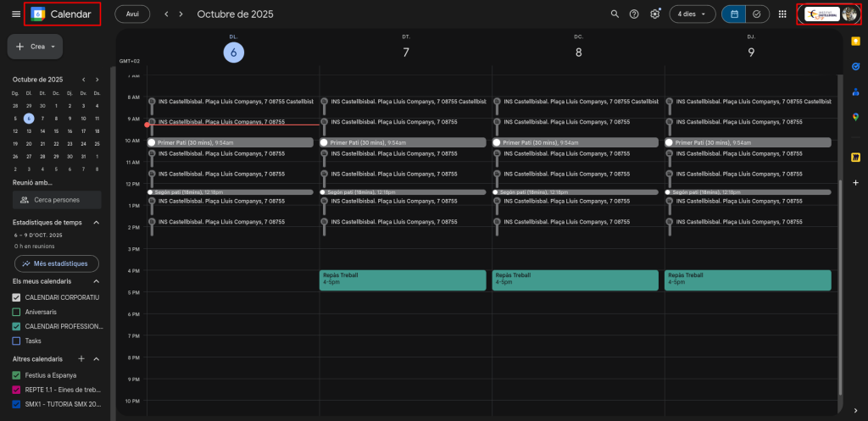Open Contacts in side panel
Viewport: 868px width, 421px height.
click(855, 91)
